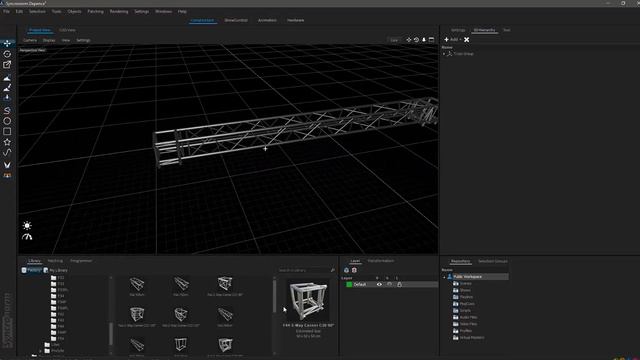Select the Factory library source
Screen dimensions: 640x360
click(31, 270)
